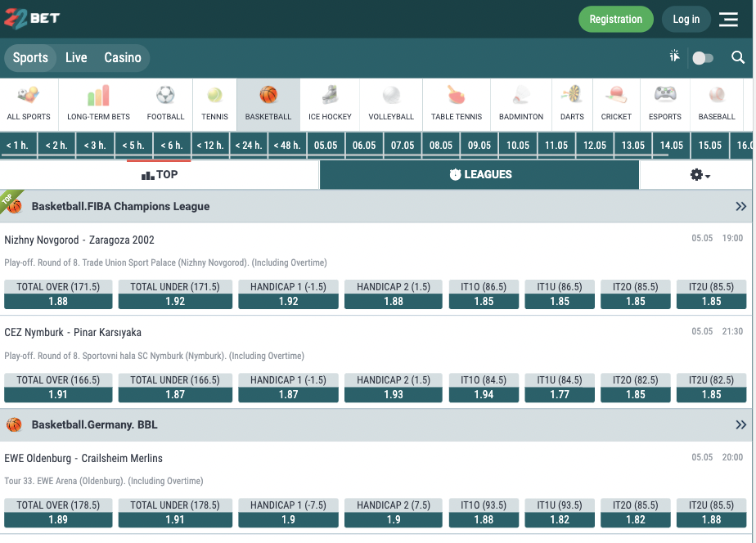Image resolution: width=756 pixels, height=543 pixels.
Task: Expand the Germany BBL section arrows
Action: pos(741,425)
